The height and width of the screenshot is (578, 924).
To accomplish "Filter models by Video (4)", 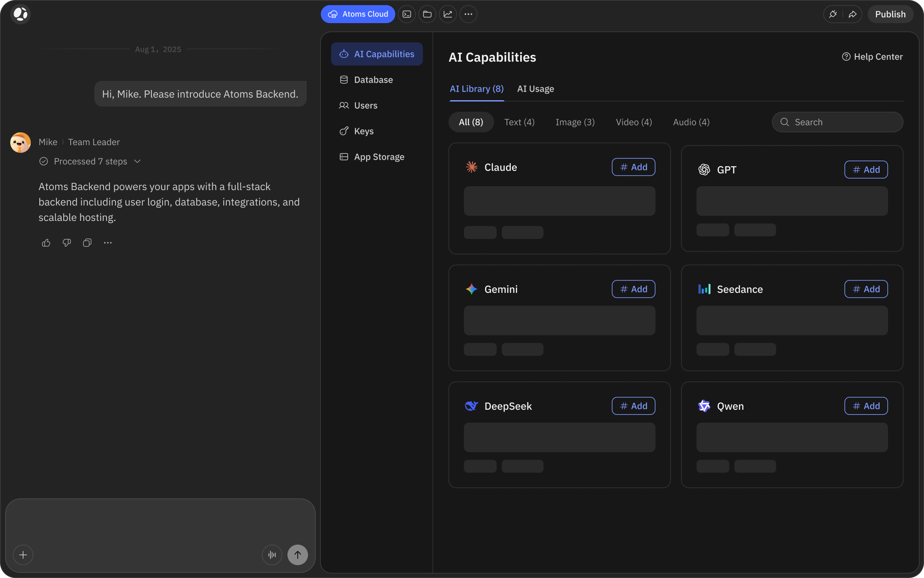I will pyautogui.click(x=634, y=122).
